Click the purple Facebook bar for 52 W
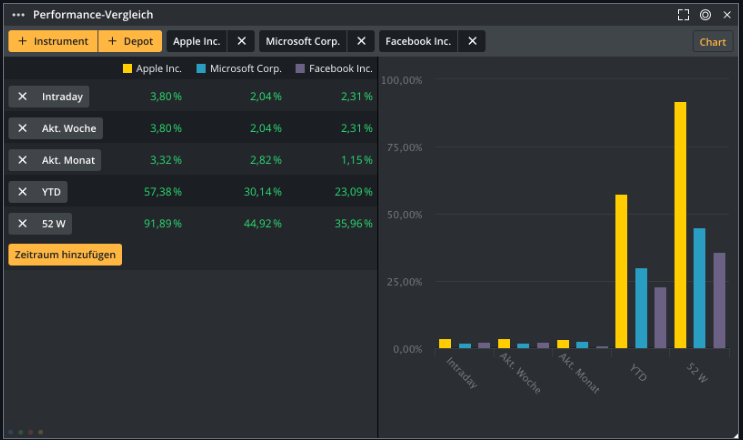 (719, 300)
